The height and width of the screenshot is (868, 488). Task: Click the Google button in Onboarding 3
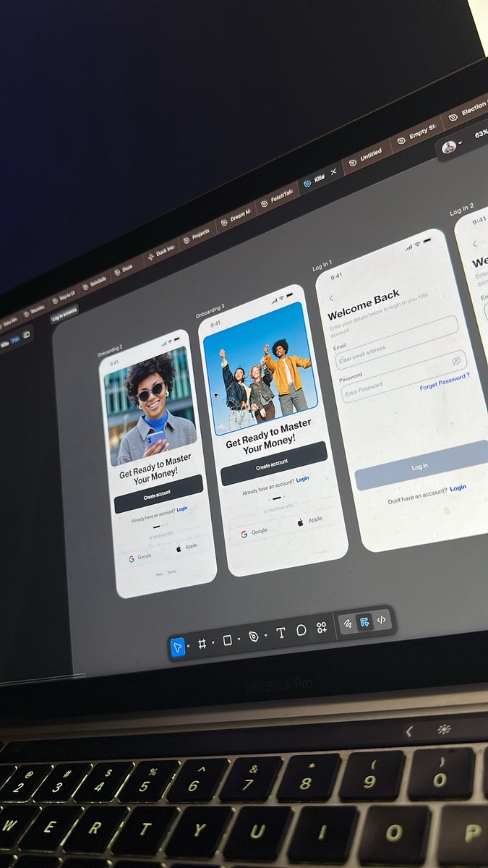tap(254, 532)
